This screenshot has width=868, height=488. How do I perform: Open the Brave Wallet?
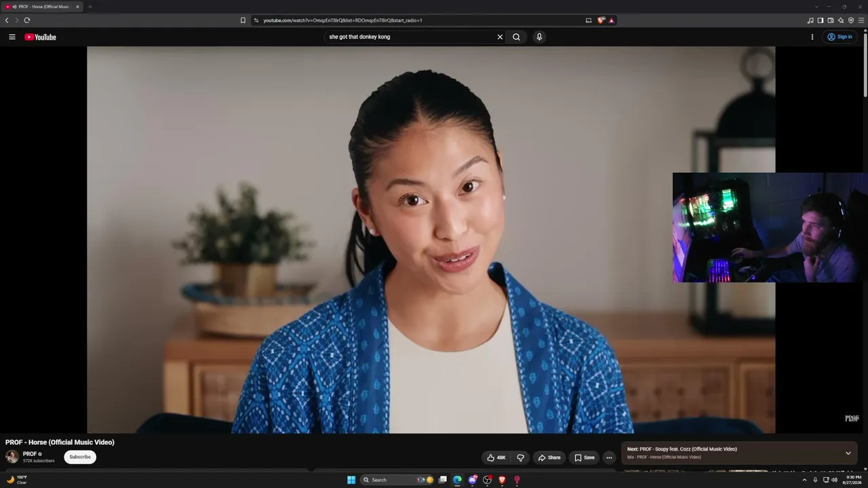[831, 20]
